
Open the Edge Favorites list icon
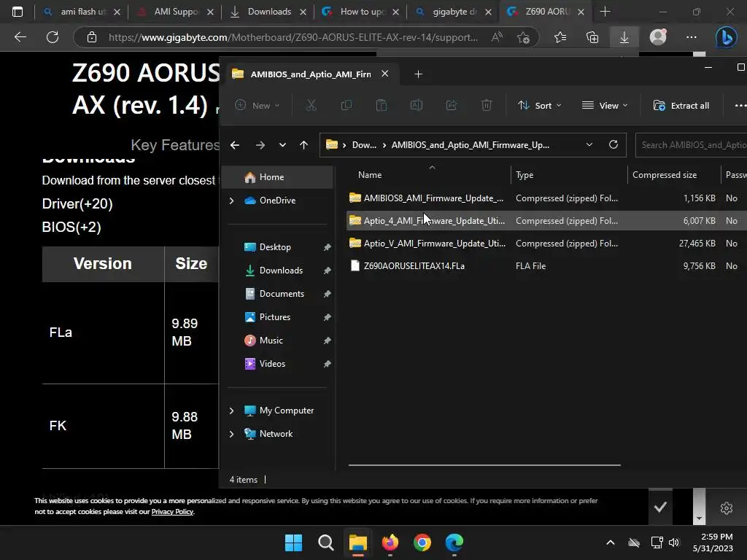point(560,37)
